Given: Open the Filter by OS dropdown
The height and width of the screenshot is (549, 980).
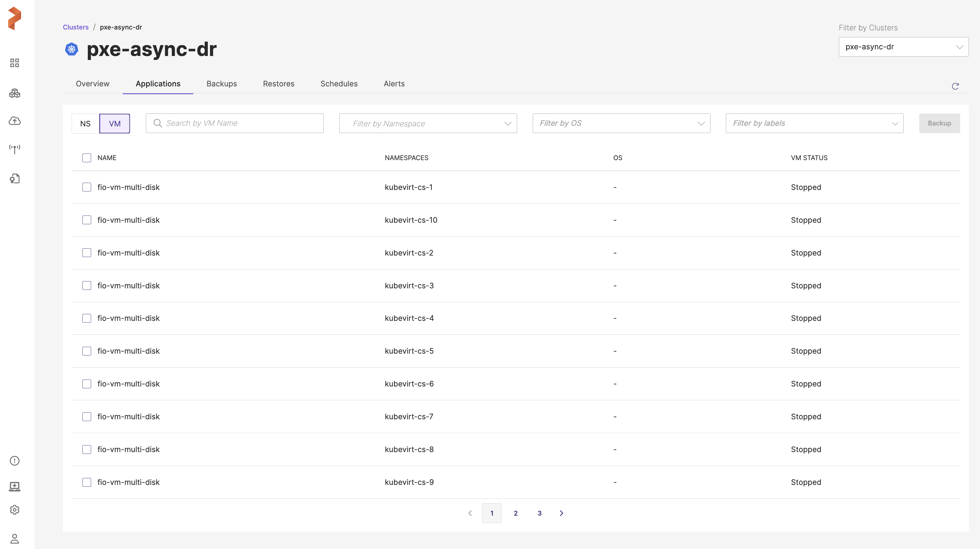Looking at the screenshot, I should click(621, 123).
